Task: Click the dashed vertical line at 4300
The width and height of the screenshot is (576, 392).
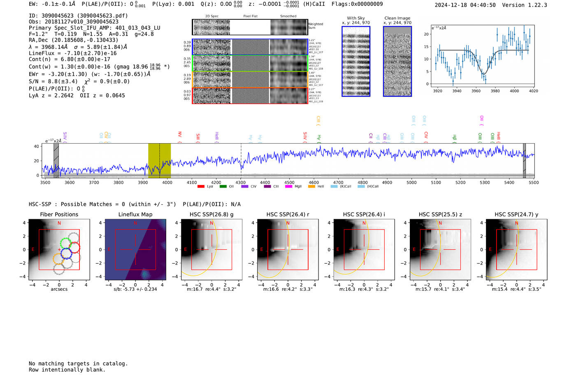Action: 241,160
